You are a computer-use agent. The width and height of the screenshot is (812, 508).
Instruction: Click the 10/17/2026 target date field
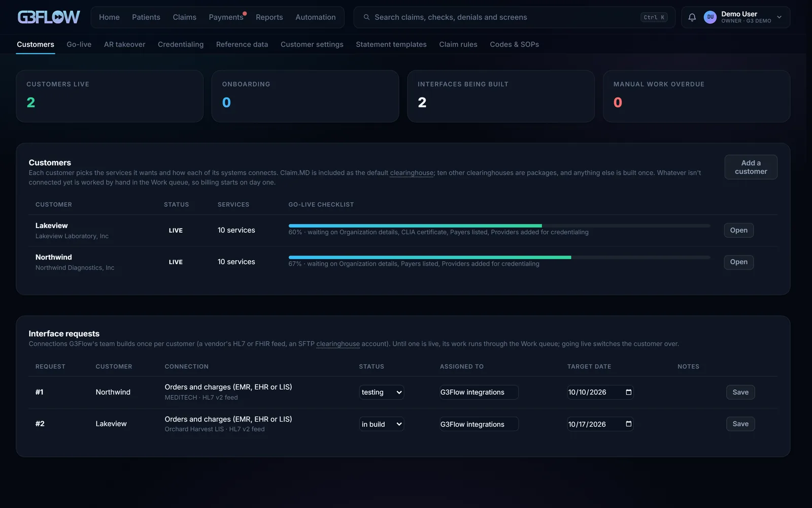(x=600, y=424)
